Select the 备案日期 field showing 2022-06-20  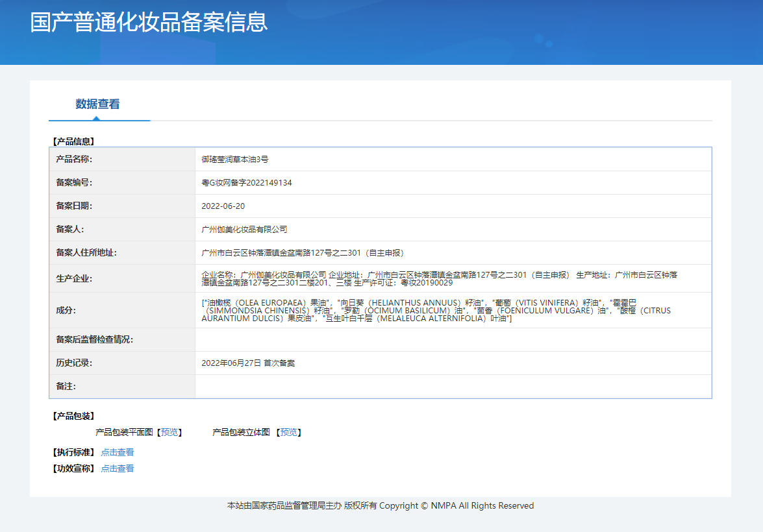[224, 206]
